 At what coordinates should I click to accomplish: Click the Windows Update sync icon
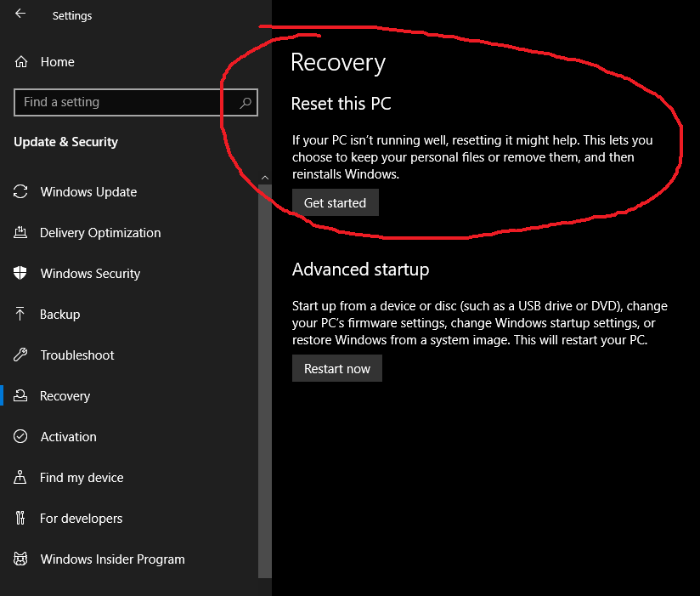click(x=20, y=191)
